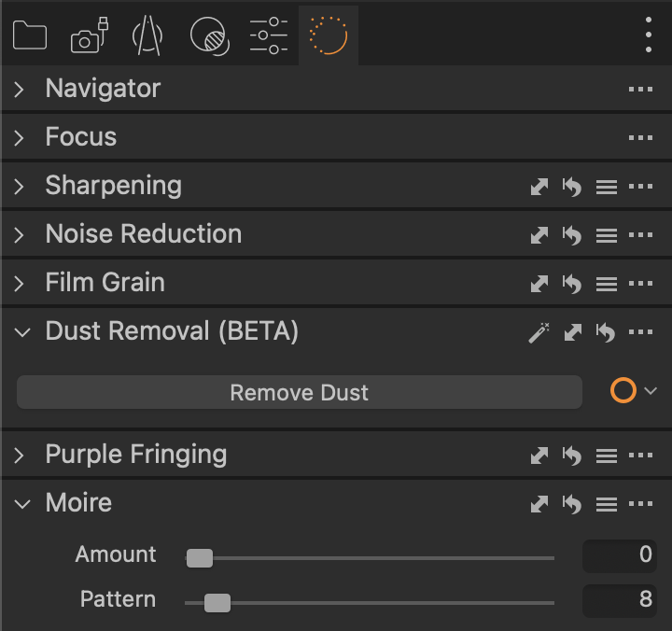Image resolution: width=672 pixels, height=631 pixels.
Task: Collapse the Moire section
Action: (22, 504)
